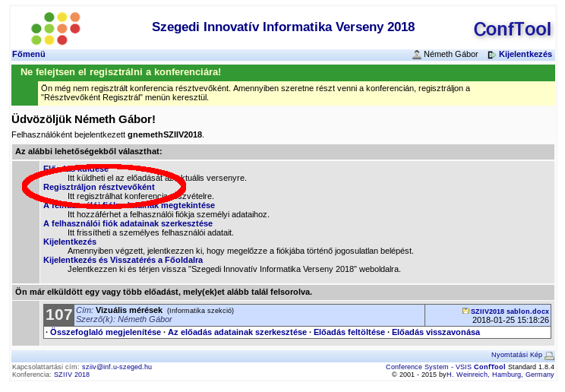The image size is (565, 392).
Task: Open the Főmenü main menu
Action: (x=29, y=55)
